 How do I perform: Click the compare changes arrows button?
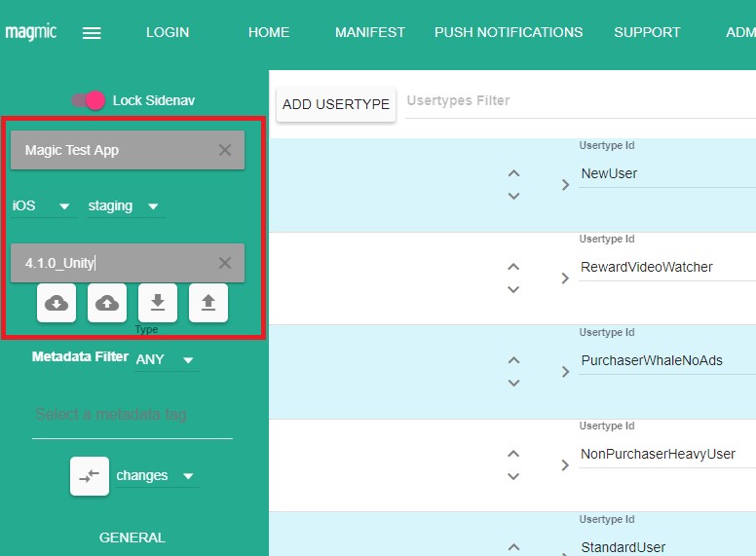pyautogui.click(x=90, y=476)
